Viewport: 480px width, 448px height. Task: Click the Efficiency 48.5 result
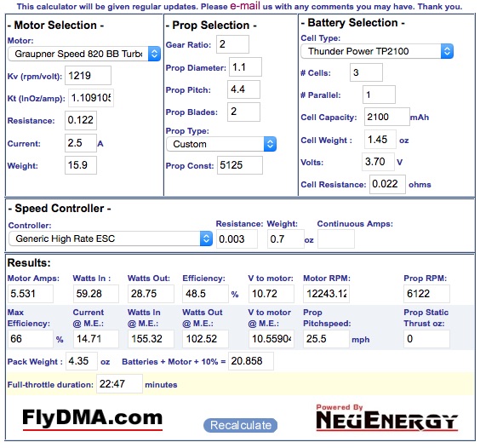pos(205,294)
